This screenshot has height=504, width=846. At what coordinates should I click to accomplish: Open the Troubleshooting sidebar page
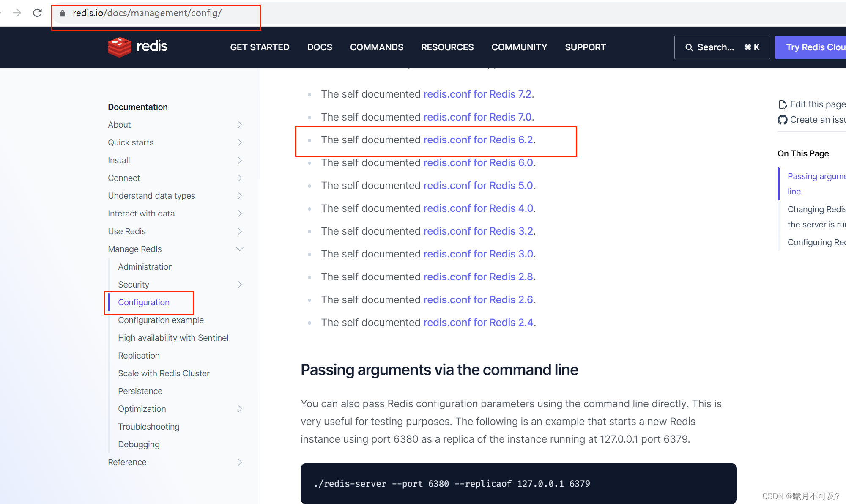click(x=149, y=427)
